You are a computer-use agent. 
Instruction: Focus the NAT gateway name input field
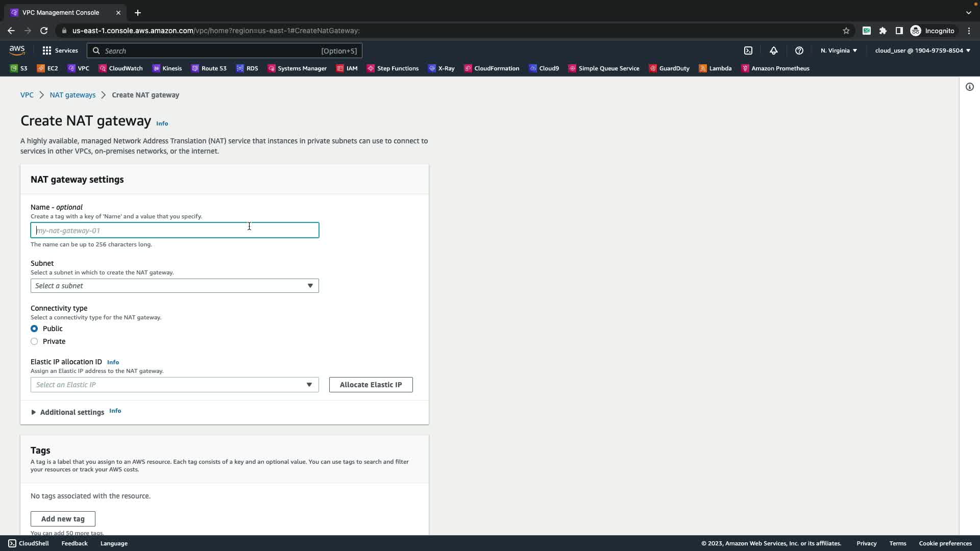[175, 231]
